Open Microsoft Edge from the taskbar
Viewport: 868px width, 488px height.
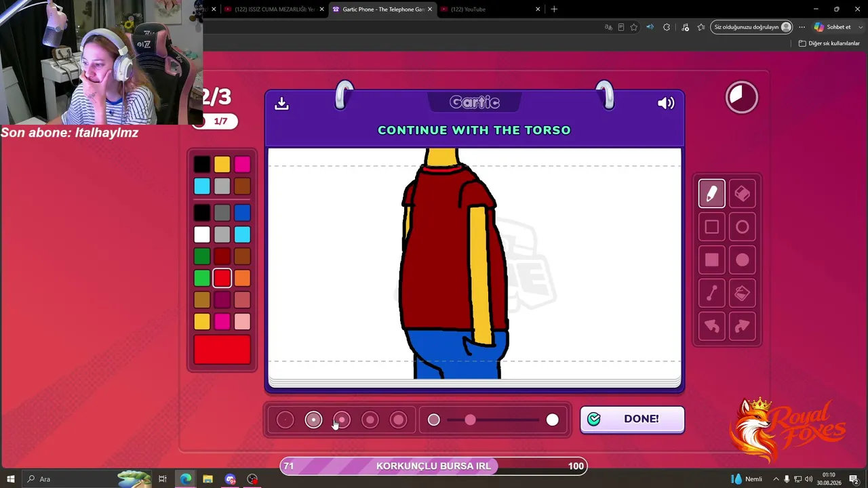[185, 479]
